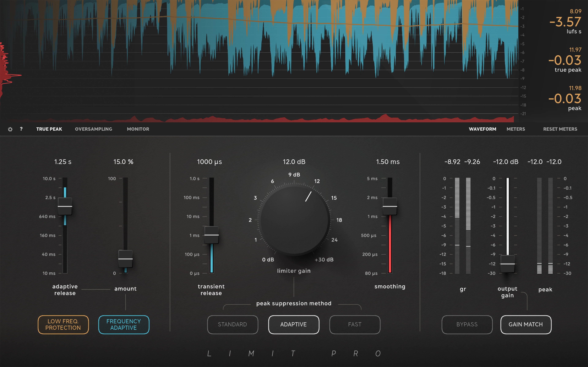Open the MONITOR menu
The image size is (588, 367).
pos(138,129)
